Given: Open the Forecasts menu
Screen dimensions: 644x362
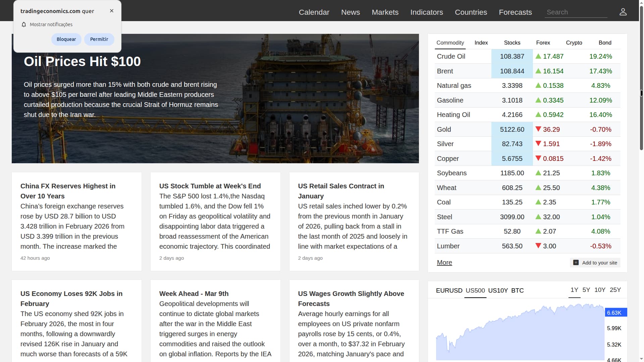Looking at the screenshot, I should coord(515,12).
